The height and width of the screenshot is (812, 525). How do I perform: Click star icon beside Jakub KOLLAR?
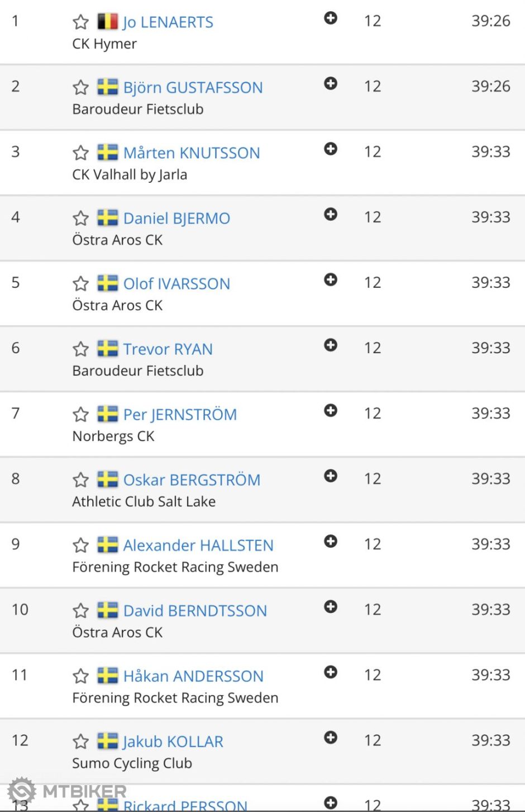click(x=81, y=742)
